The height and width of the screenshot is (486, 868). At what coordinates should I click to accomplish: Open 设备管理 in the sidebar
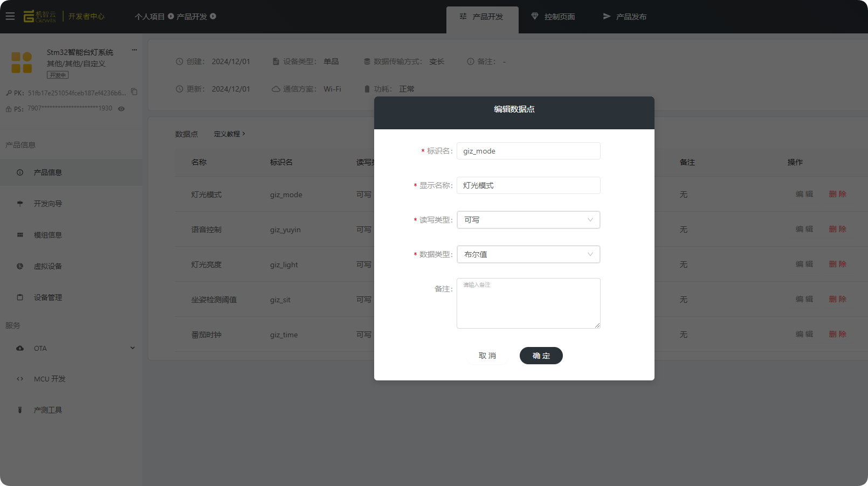click(48, 297)
